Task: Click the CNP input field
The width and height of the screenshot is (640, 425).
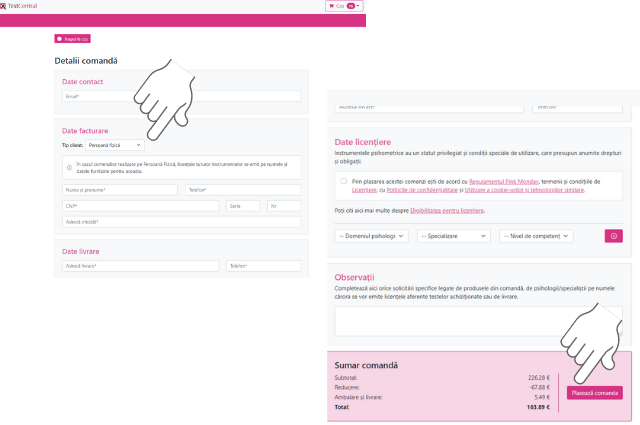Action: pyautogui.click(x=140, y=205)
